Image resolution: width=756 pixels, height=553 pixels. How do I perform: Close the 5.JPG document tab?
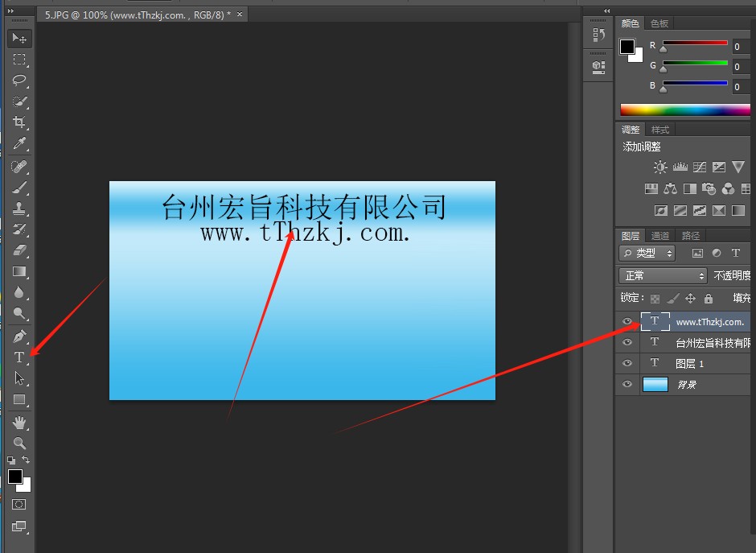[x=240, y=14]
